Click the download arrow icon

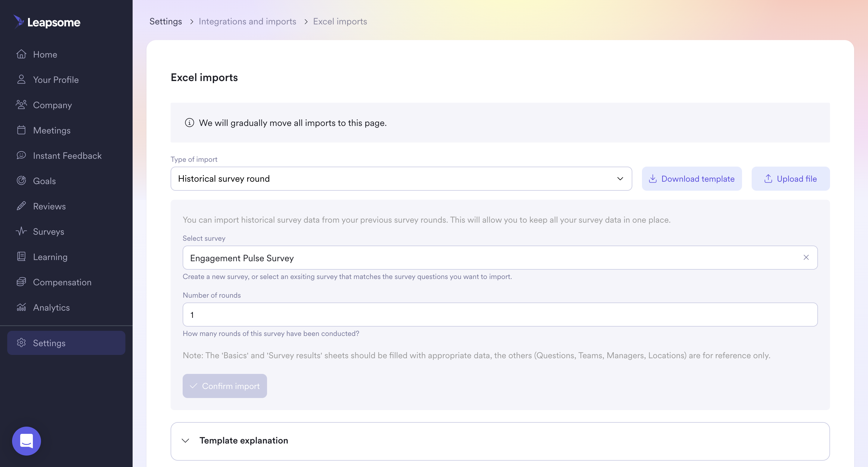[653, 179]
